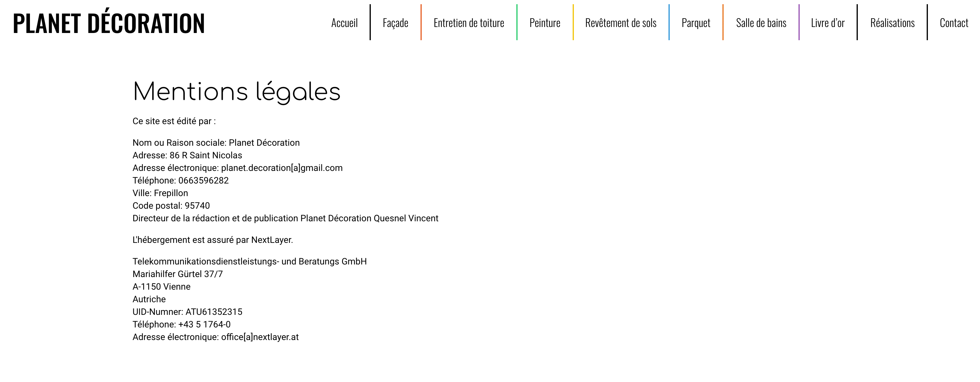Open the Accueil menu item

pos(344,23)
